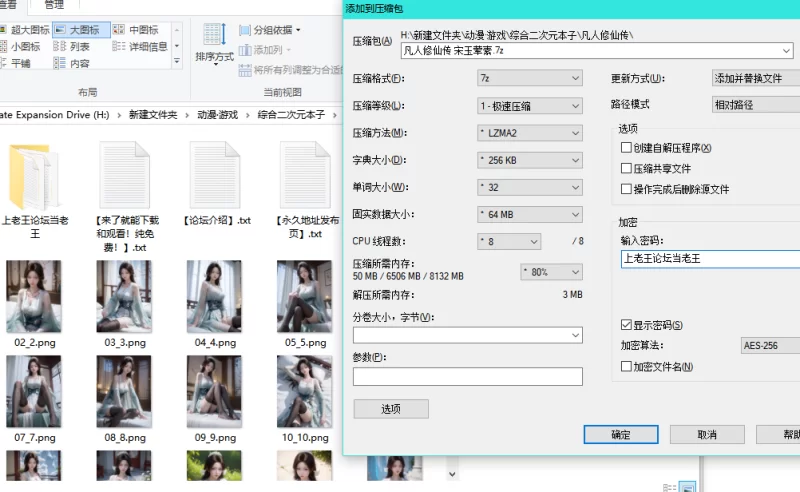Open the Sort by (排序方式) menu
800x492 pixels.
[214, 44]
